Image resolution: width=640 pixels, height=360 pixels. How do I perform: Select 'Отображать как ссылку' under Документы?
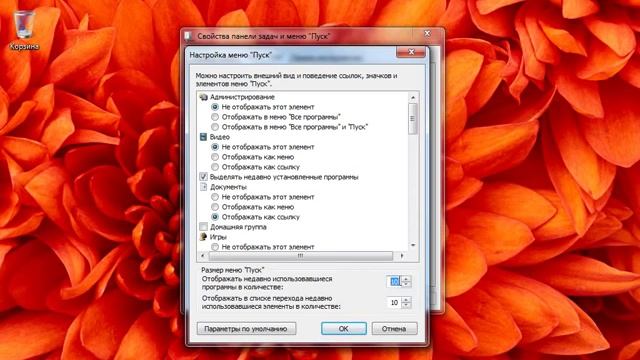click(215, 217)
